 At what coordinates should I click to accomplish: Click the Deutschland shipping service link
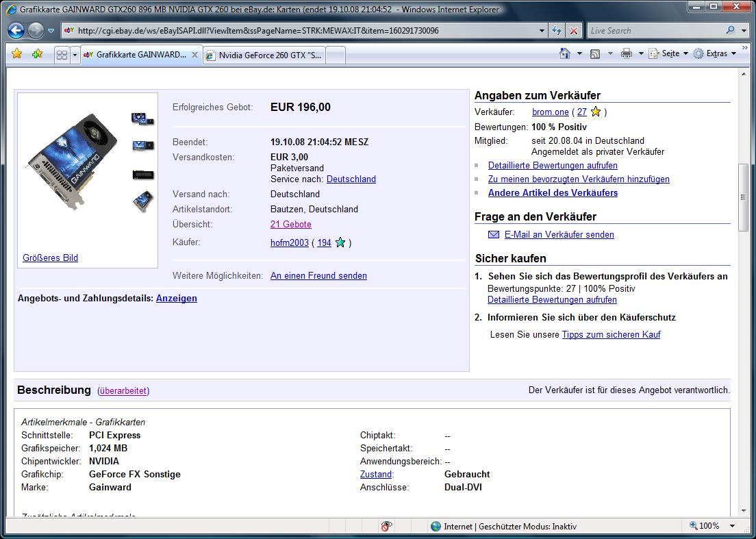[351, 179]
